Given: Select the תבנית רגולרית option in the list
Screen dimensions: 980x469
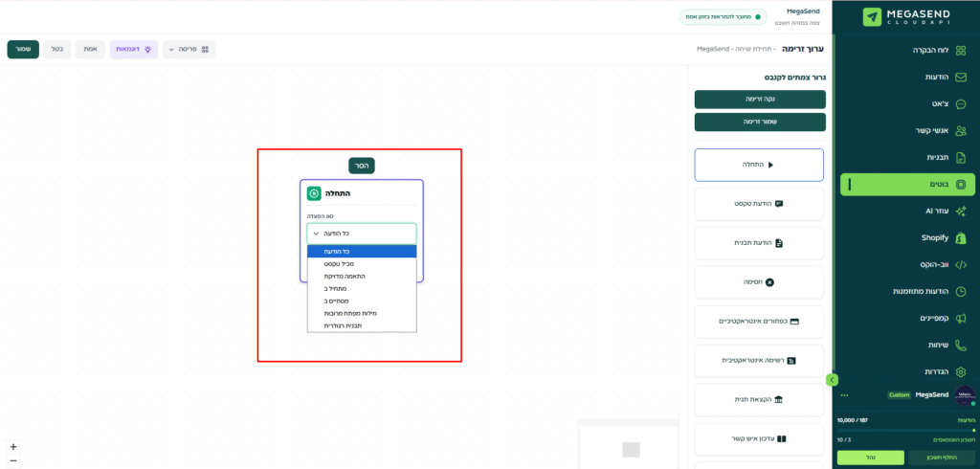Looking at the screenshot, I should (x=362, y=325).
